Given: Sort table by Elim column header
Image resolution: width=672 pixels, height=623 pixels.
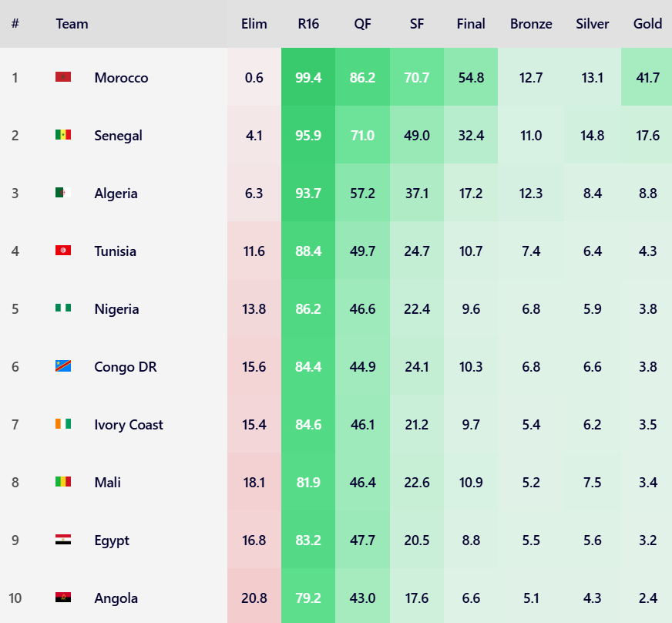Looking at the screenshot, I should (x=254, y=24).
